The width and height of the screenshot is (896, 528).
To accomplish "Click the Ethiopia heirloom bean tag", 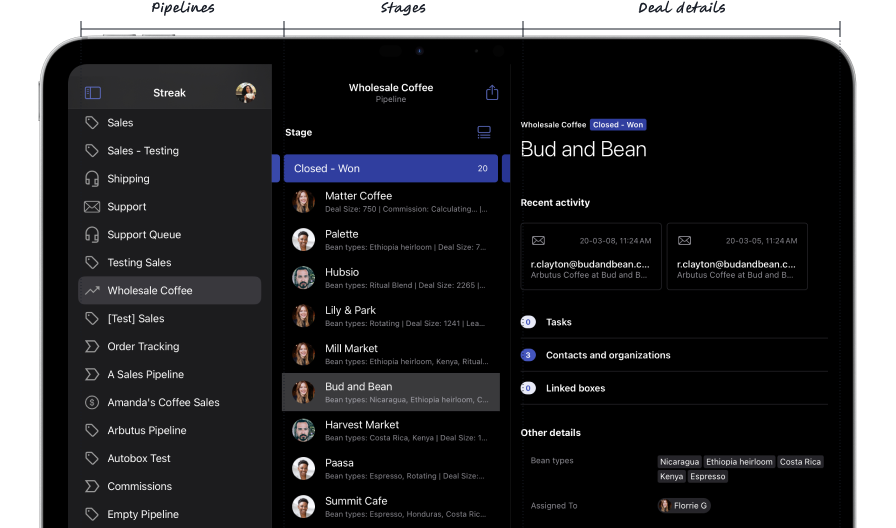I will point(739,462).
